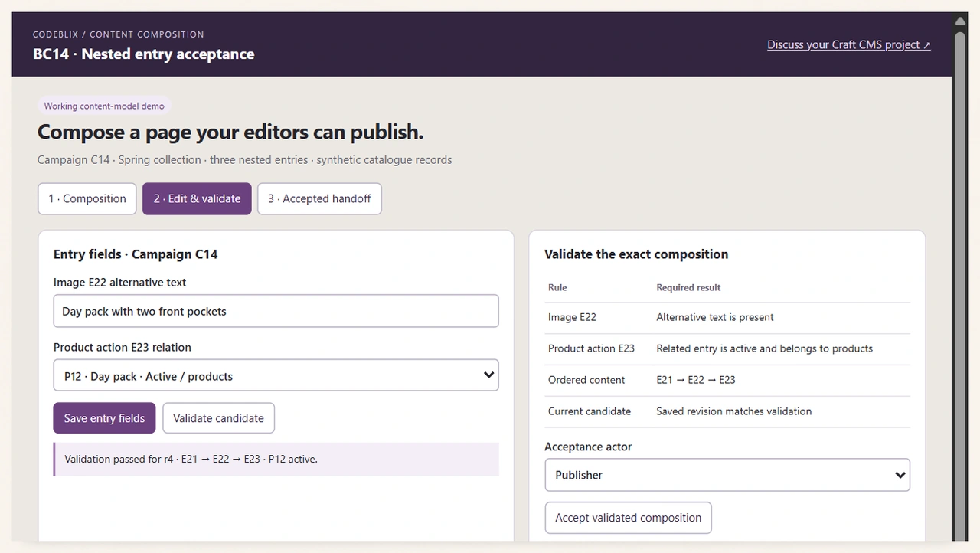Accept validated composition

click(x=628, y=518)
